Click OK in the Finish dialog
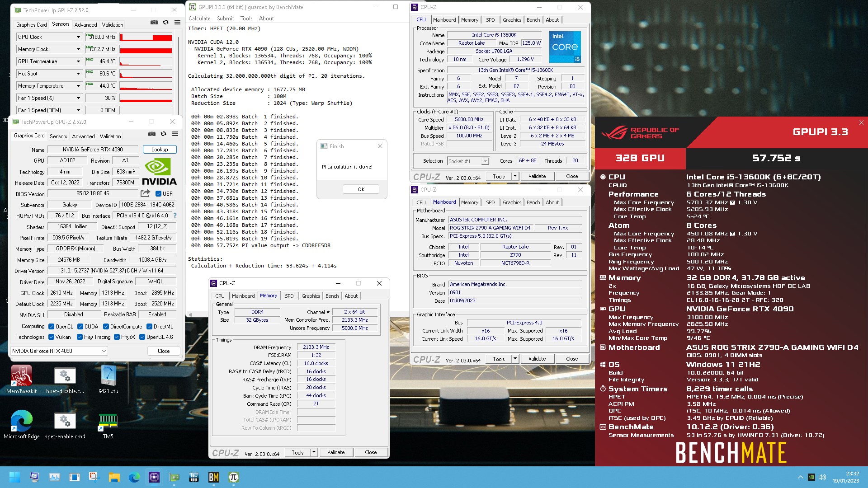Image resolution: width=868 pixels, height=488 pixels. (x=361, y=189)
